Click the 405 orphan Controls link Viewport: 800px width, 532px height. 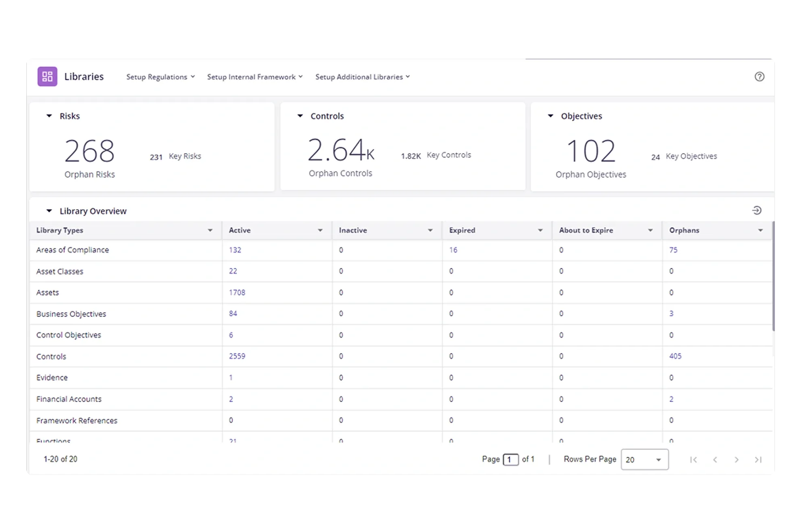[675, 356]
